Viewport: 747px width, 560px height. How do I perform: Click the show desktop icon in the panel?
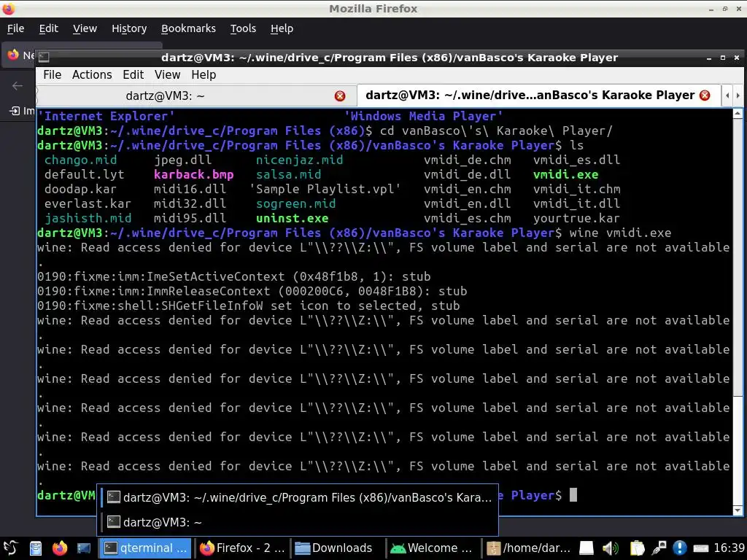tap(83, 548)
